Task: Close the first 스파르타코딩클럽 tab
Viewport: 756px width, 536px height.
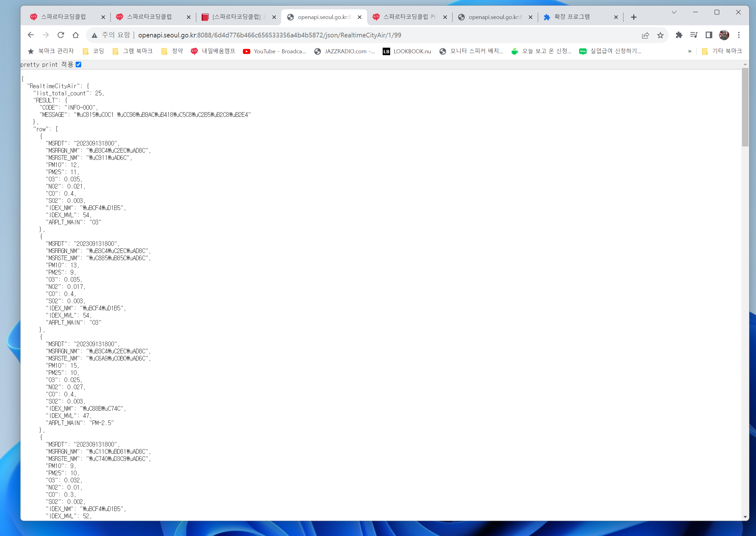Action: tap(103, 17)
